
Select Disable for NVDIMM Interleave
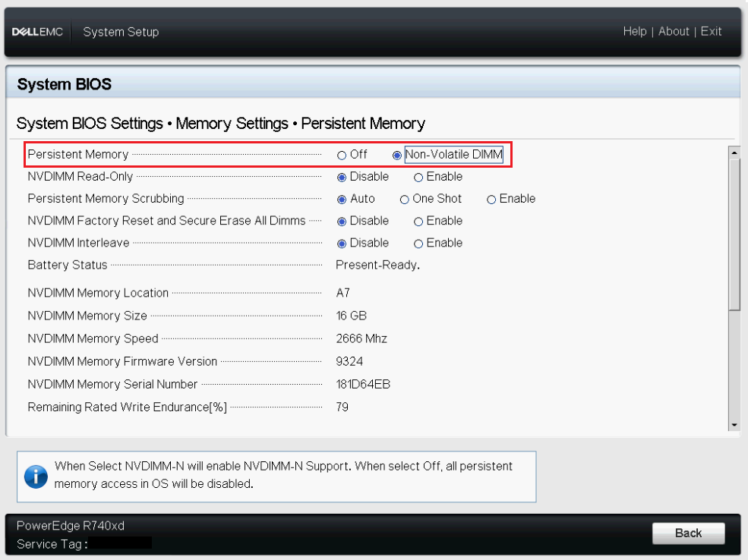click(x=342, y=244)
